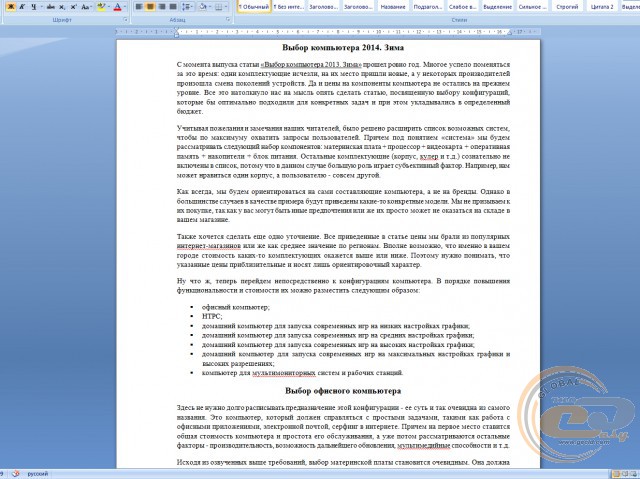This screenshot has height=479, width=640.
Task: Click the left indent marker on ruler
Action: pos(176,33)
